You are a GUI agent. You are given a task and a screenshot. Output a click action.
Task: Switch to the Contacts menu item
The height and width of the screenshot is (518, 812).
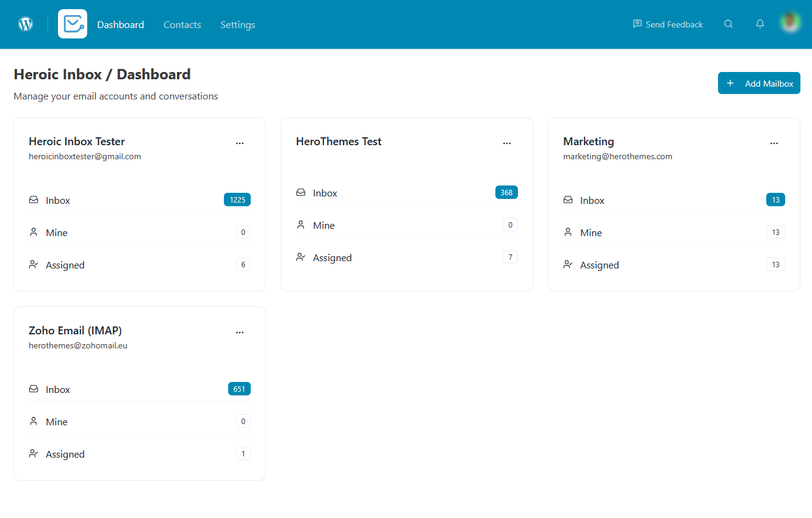182,24
